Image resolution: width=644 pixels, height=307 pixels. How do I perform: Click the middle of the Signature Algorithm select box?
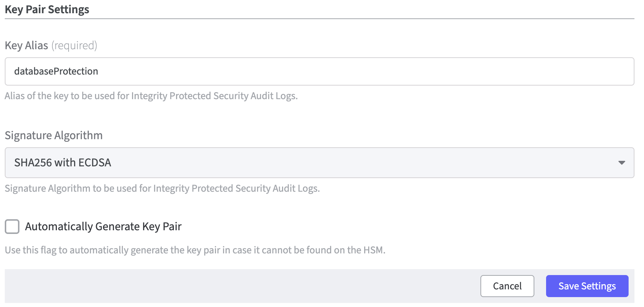point(319,163)
